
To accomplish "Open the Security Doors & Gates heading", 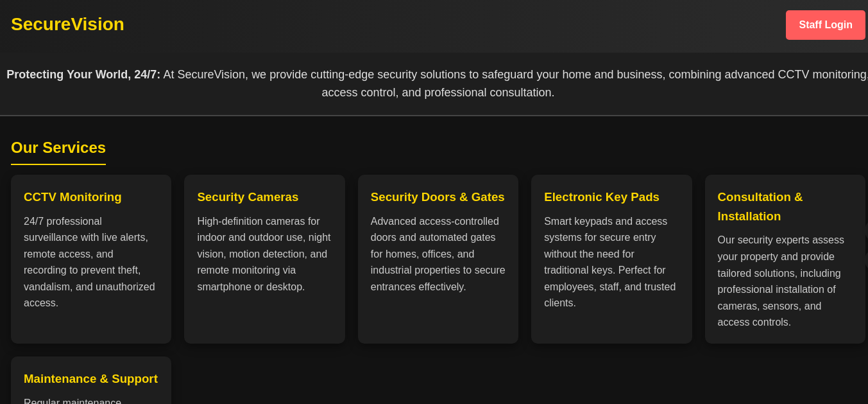I will (438, 197).
